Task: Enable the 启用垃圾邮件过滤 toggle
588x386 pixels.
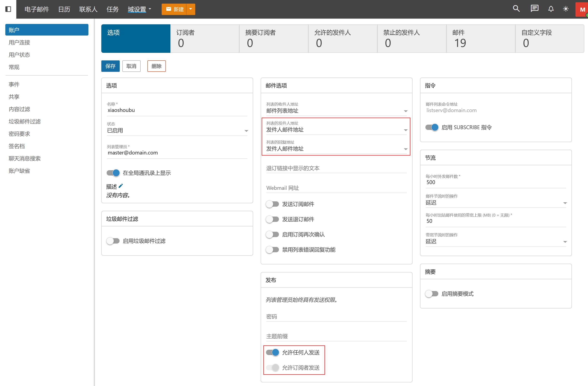Action: tap(113, 241)
